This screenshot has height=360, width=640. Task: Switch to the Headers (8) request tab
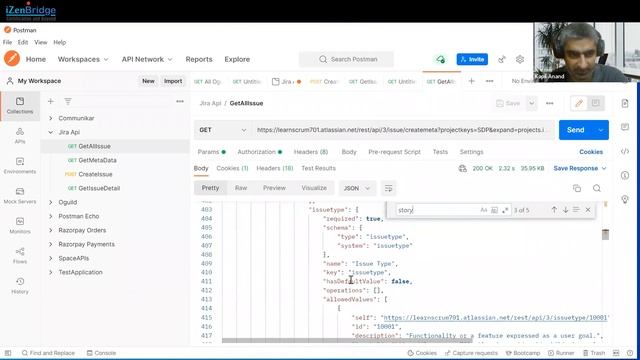[311, 152]
